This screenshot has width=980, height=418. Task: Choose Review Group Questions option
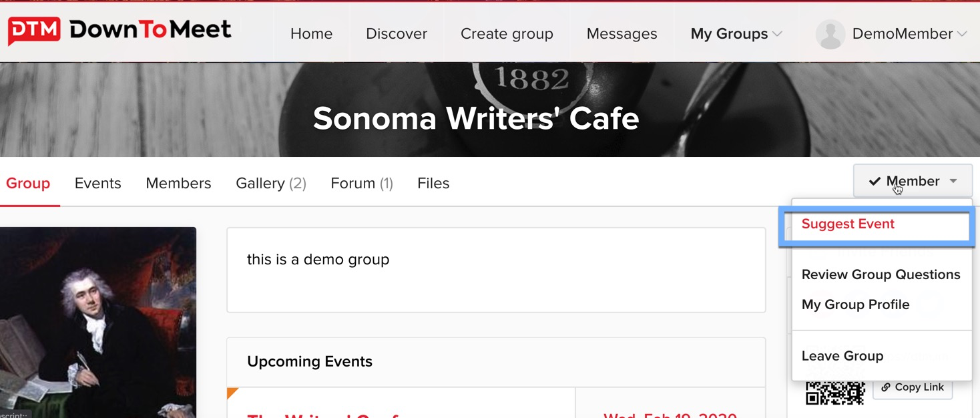coord(881,274)
